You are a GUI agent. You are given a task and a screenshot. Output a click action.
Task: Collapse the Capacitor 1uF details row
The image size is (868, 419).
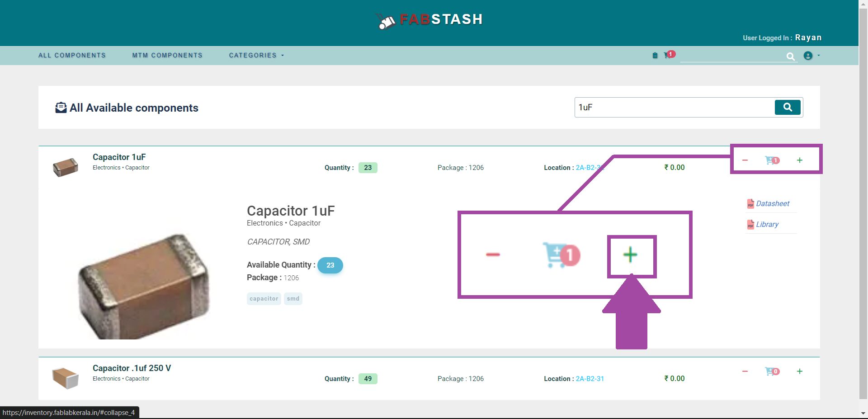coord(119,157)
